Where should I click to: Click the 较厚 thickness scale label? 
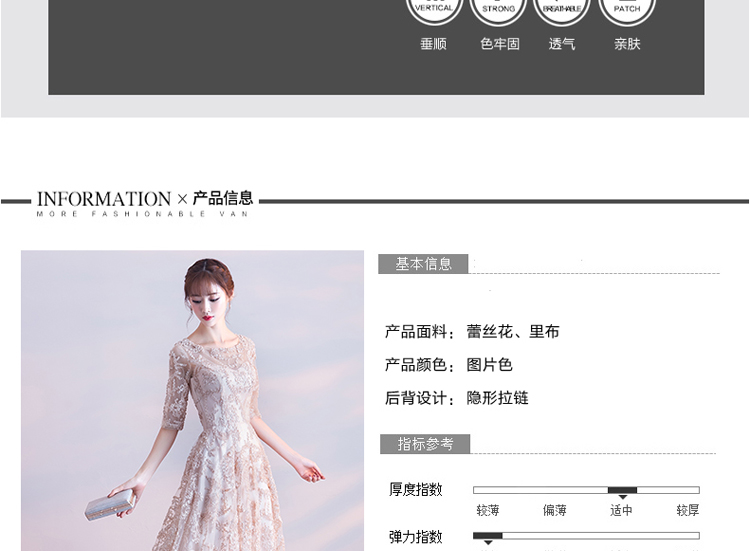tap(687, 511)
